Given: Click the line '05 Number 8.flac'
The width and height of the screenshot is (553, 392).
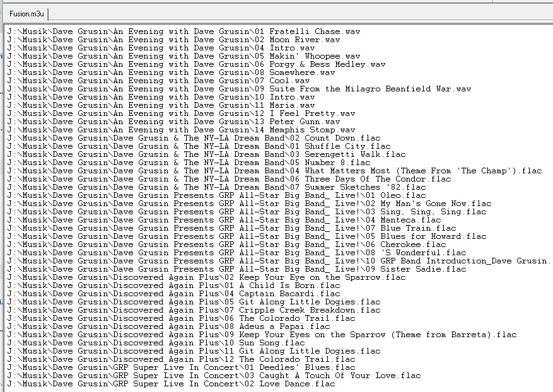Looking at the screenshot, I should (x=189, y=163).
